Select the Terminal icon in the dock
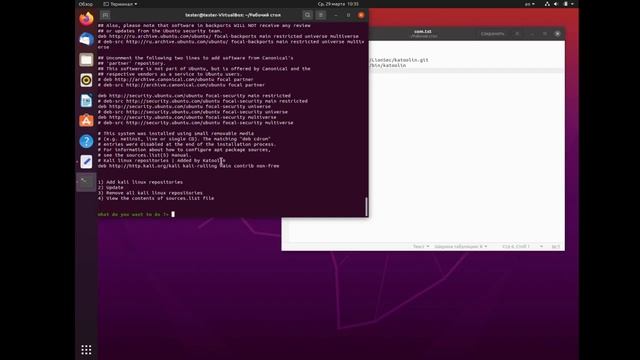 click(x=86, y=182)
